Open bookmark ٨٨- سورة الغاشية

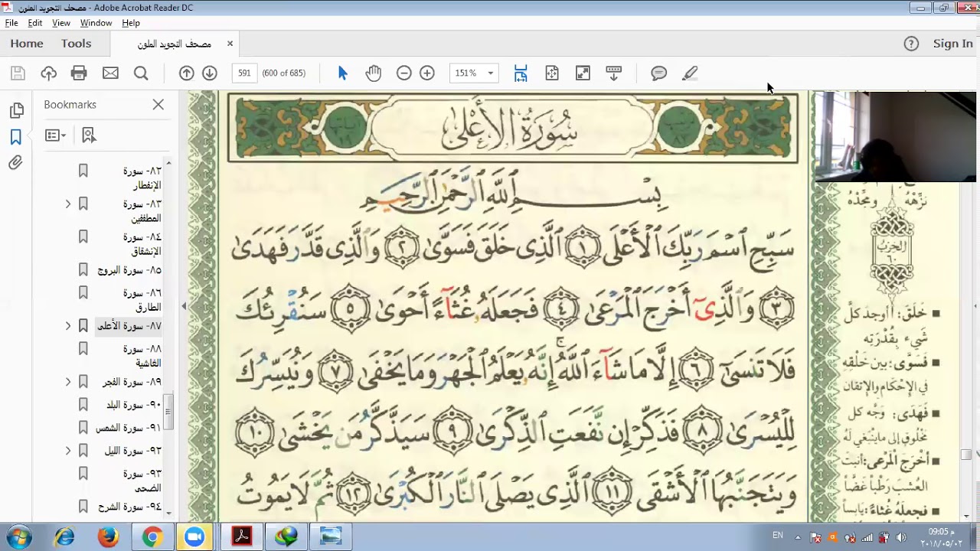tap(142, 356)
